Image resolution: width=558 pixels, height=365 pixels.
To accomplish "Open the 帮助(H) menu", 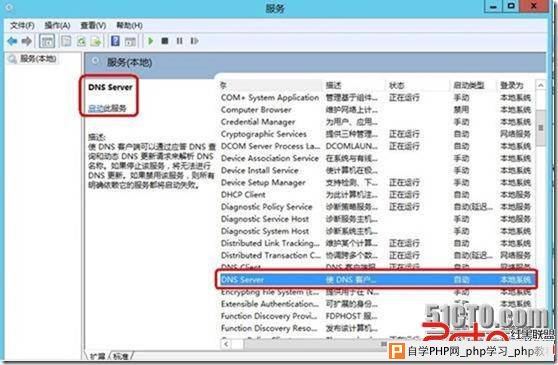I will click(x=130, y=25).
